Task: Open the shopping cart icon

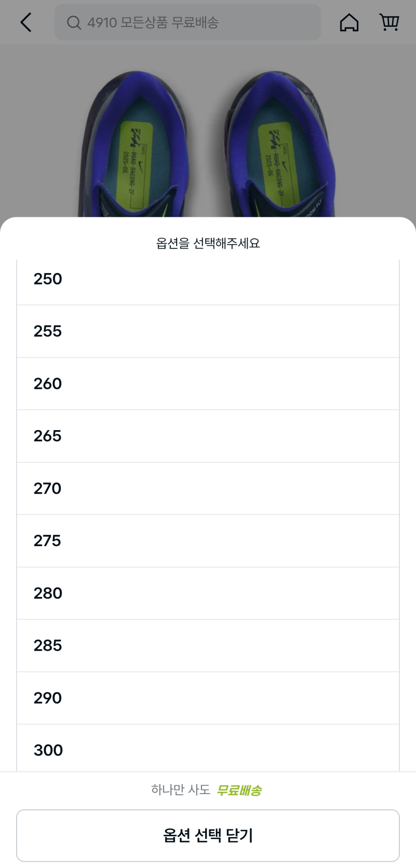Action: [389, 22]
